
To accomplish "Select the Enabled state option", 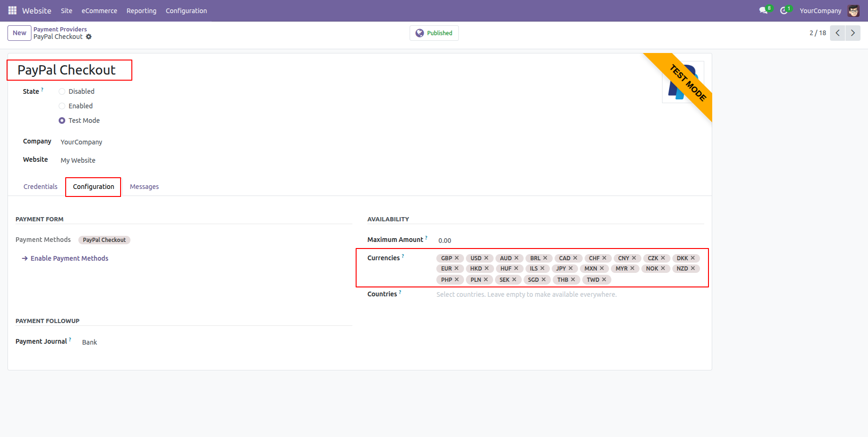I will [x=62, y=106].
